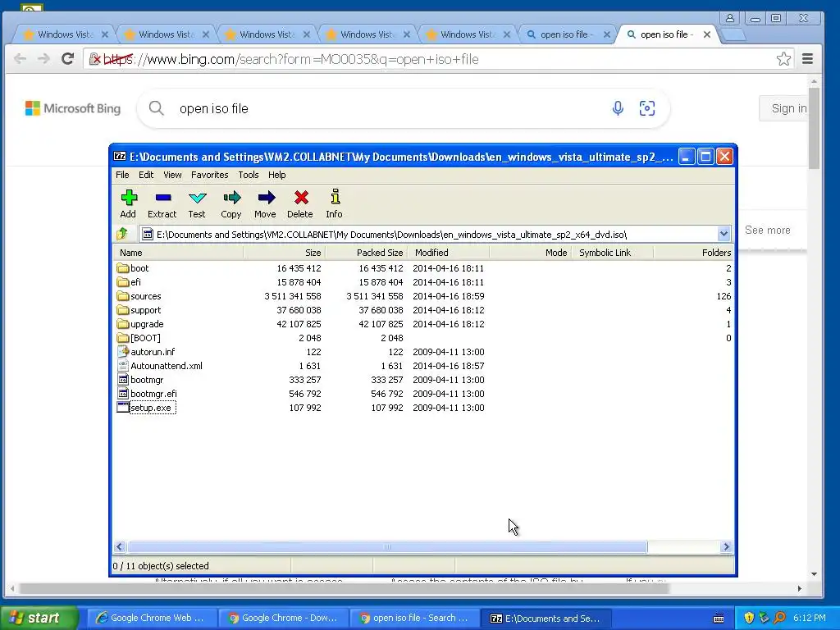Open the Tools menu in 7-Zip
Viewport: 840px width, 630px height.
point(248,175)
